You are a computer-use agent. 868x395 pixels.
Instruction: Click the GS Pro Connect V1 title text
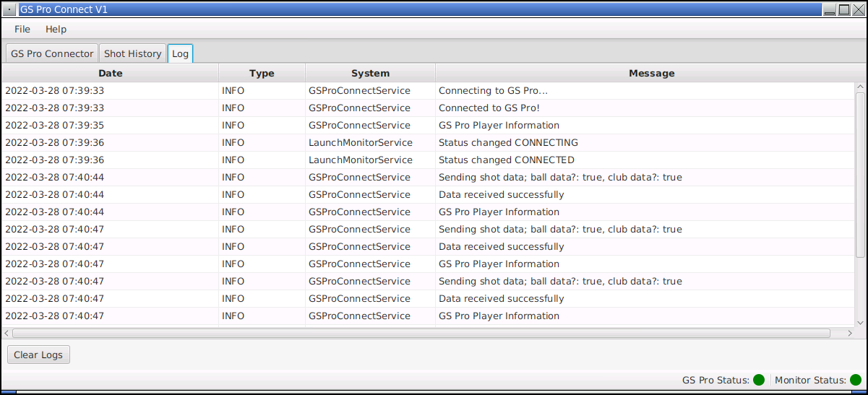click(x=63, y=9)
